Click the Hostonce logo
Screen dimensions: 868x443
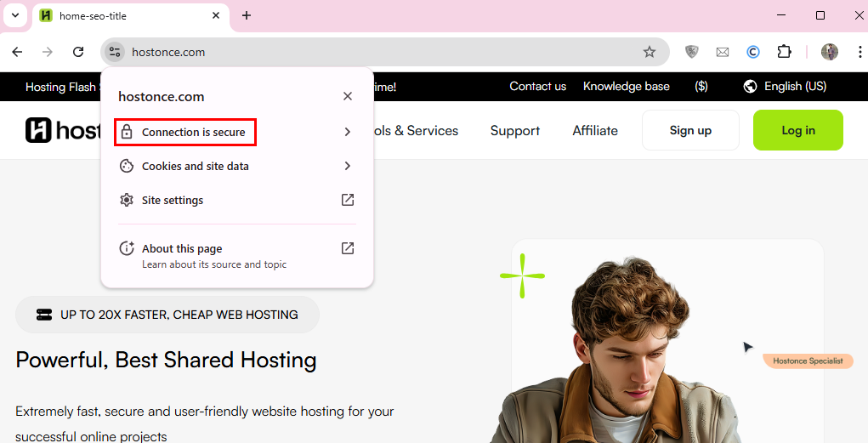(63, 130)
